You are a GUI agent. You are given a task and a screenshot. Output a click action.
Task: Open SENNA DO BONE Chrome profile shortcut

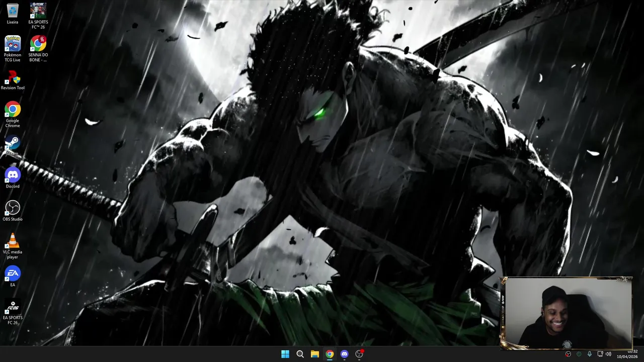point(38,48)
